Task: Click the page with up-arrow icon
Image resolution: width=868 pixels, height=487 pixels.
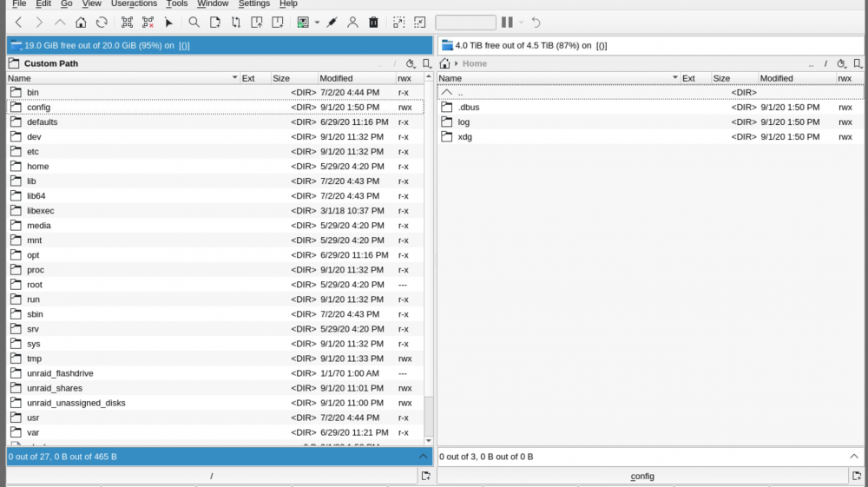Action: click(257, 23)
